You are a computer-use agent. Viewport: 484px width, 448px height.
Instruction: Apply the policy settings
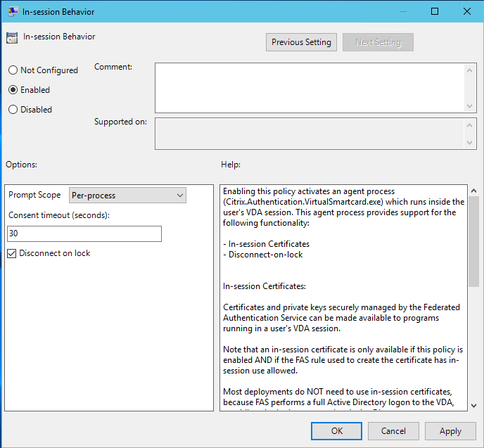click(x=450, y=431)
